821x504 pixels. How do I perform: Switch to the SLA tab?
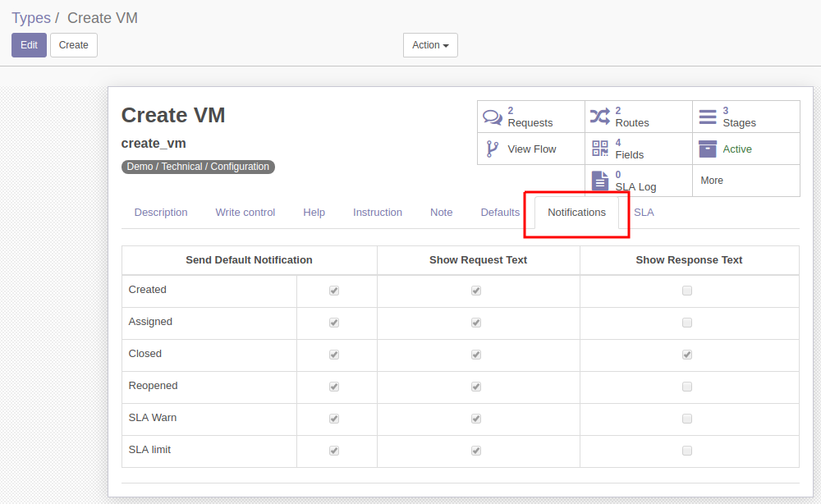click(x=644, y=213)
